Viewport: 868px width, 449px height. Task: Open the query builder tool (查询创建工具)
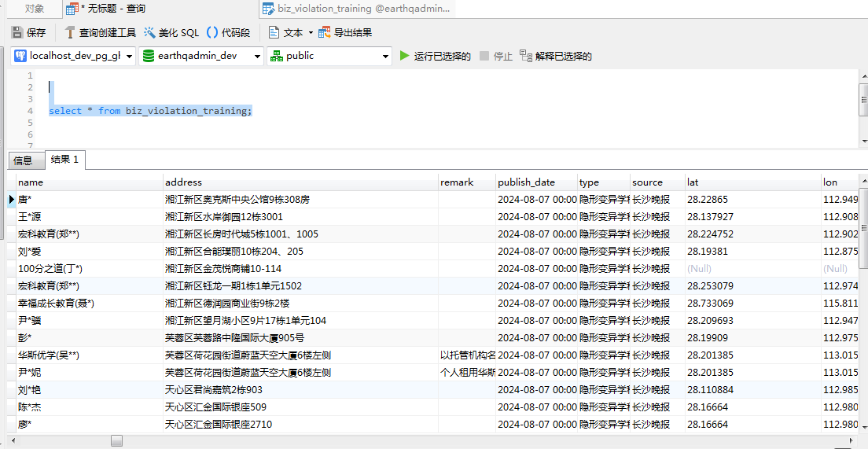tap(100, 33)
